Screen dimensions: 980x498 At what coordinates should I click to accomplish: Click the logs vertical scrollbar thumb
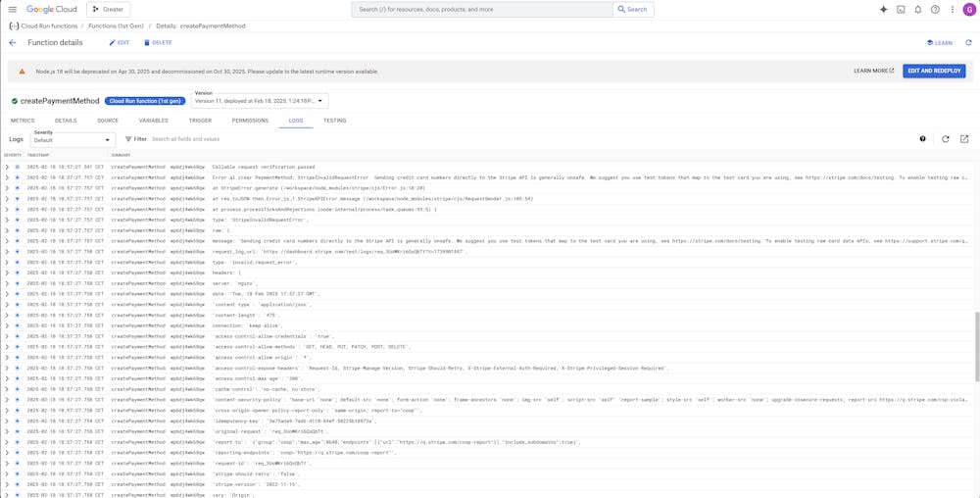977,346
